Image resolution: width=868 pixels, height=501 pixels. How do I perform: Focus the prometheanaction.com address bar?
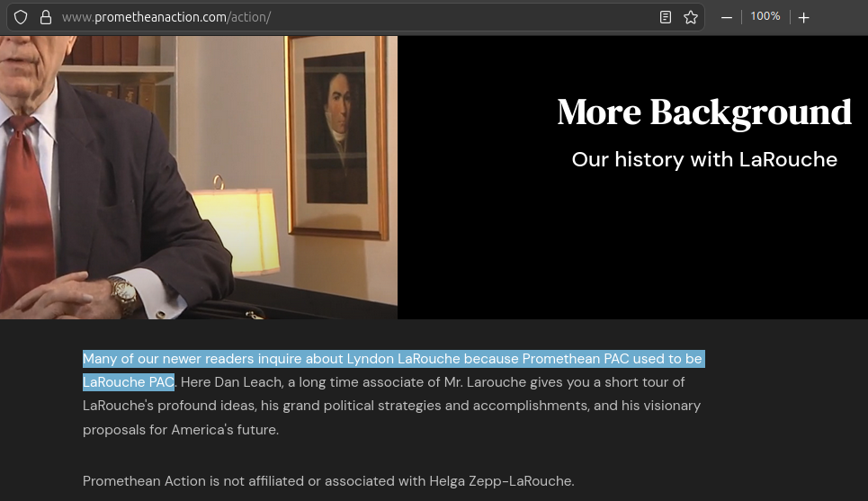tap(354, 17)
